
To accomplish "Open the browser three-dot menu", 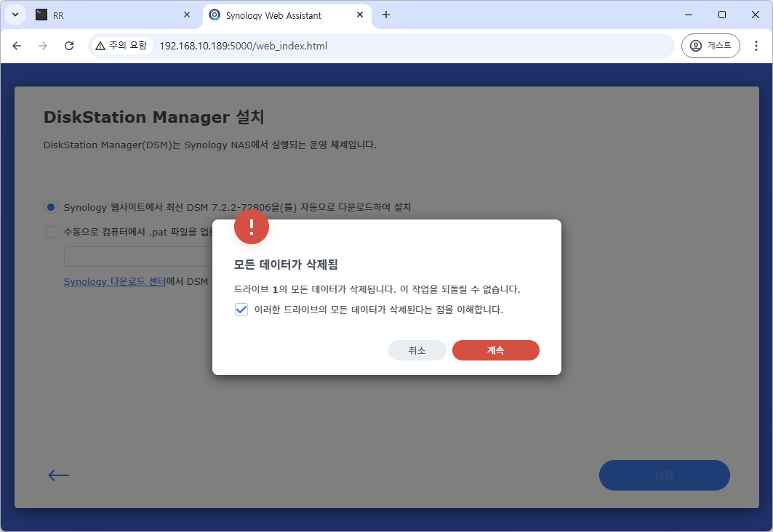I will (756, 46).
